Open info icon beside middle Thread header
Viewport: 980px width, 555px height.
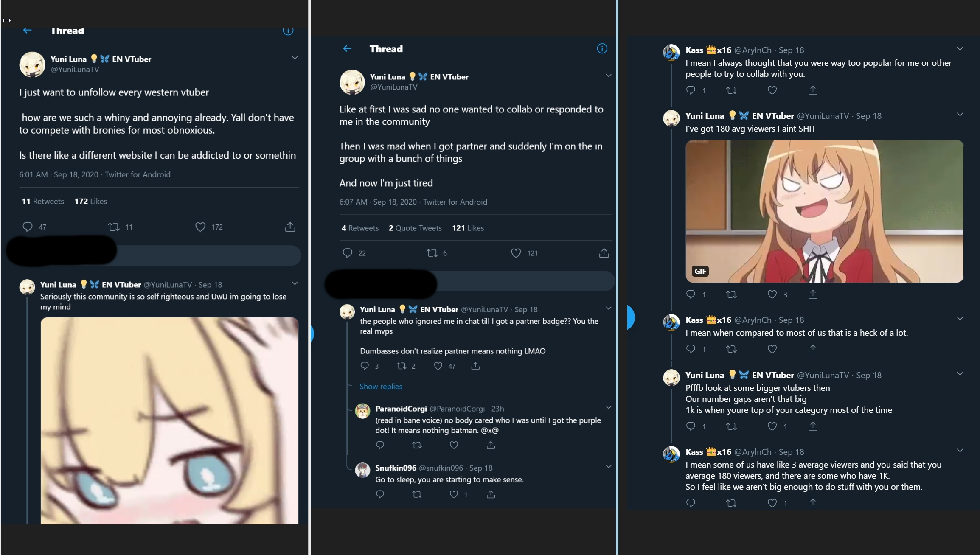(x=602, y=48)
